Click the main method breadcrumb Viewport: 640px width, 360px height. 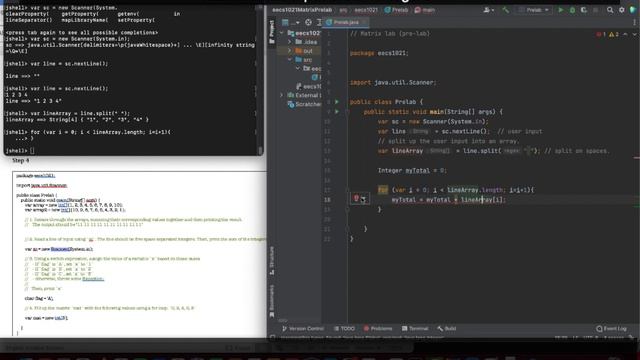(425, 10)
